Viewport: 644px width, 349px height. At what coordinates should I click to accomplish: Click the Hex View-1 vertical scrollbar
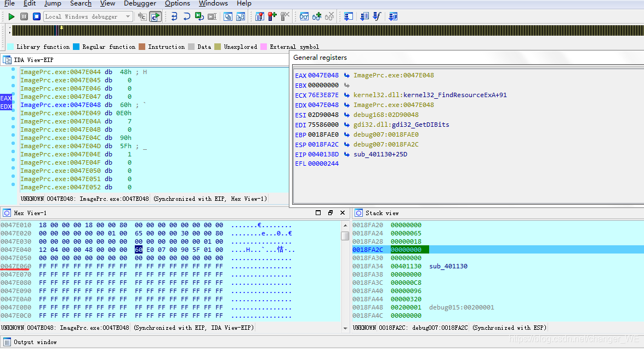(345, 236)
